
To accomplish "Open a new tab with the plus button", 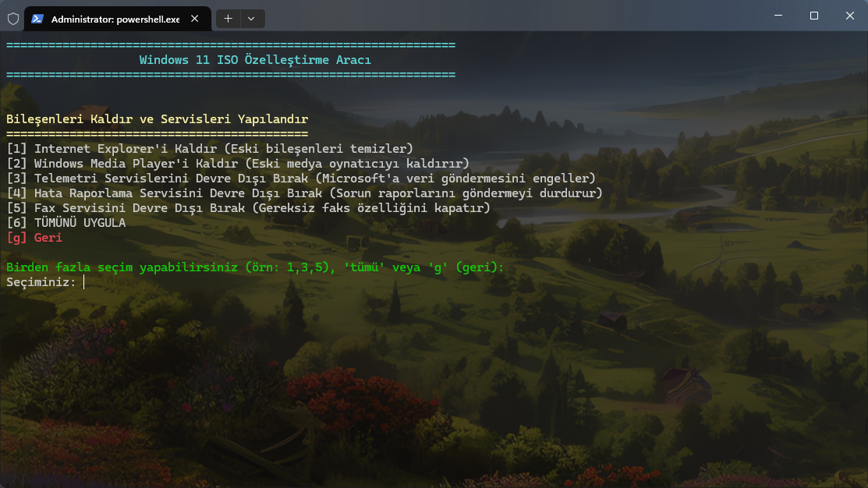I will tap(228, 19).
